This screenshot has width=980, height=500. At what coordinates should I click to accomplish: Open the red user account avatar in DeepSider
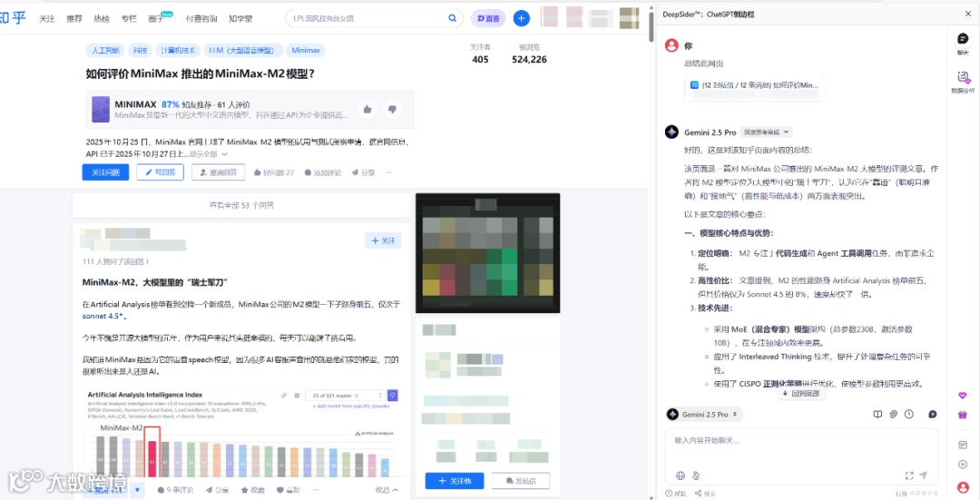tap(963, 487)
